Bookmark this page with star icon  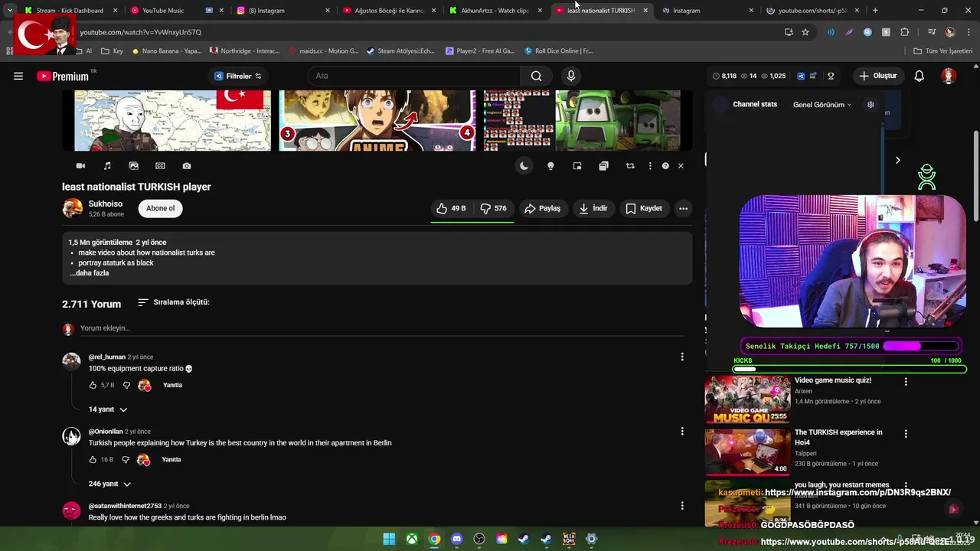click(805, 32)
